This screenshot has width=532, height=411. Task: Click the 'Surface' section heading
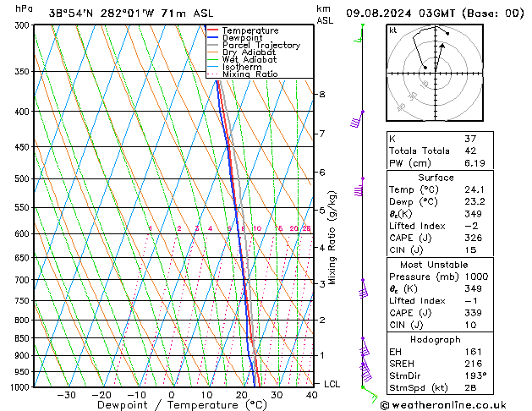436,178
